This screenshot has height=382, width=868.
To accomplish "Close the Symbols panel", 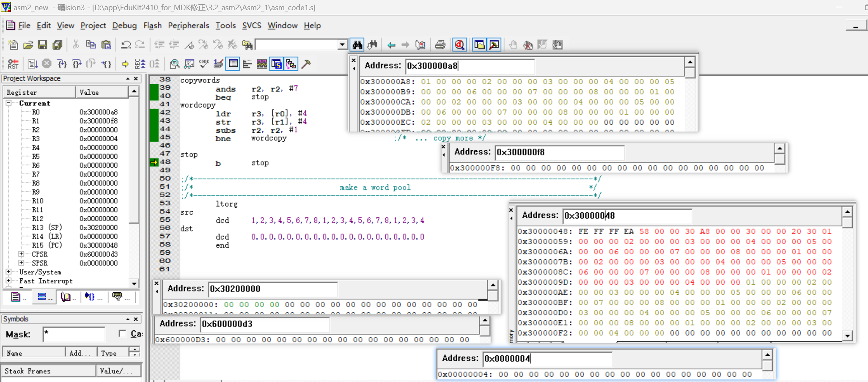I will 136,319.
